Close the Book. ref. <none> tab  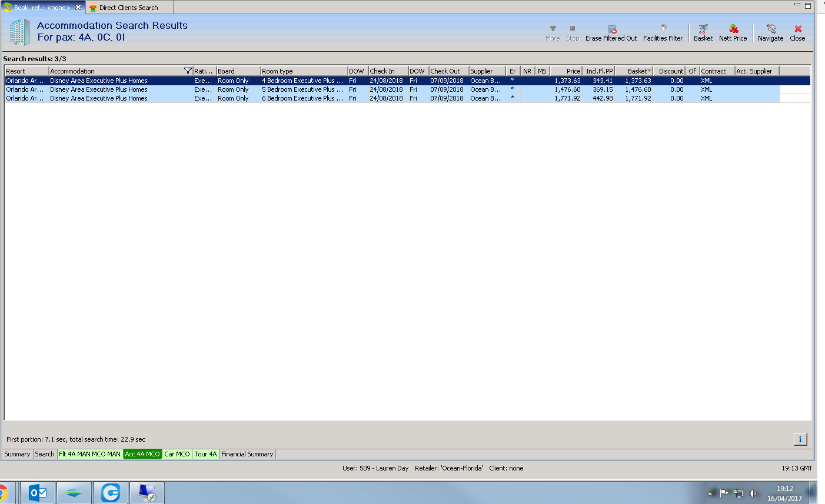[78, 8]
